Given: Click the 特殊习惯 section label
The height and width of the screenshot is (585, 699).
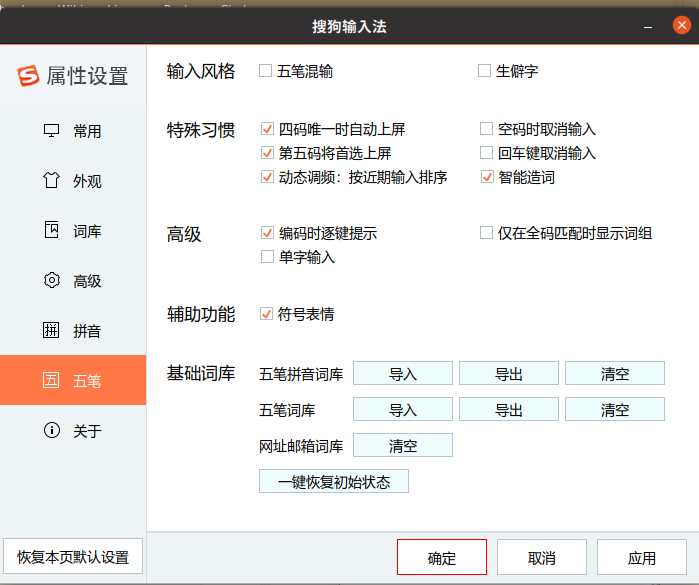Looking at the screenshot, I should tap(201, 130).
